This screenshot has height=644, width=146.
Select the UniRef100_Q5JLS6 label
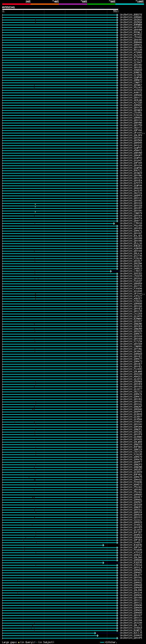tap(131, 244)
